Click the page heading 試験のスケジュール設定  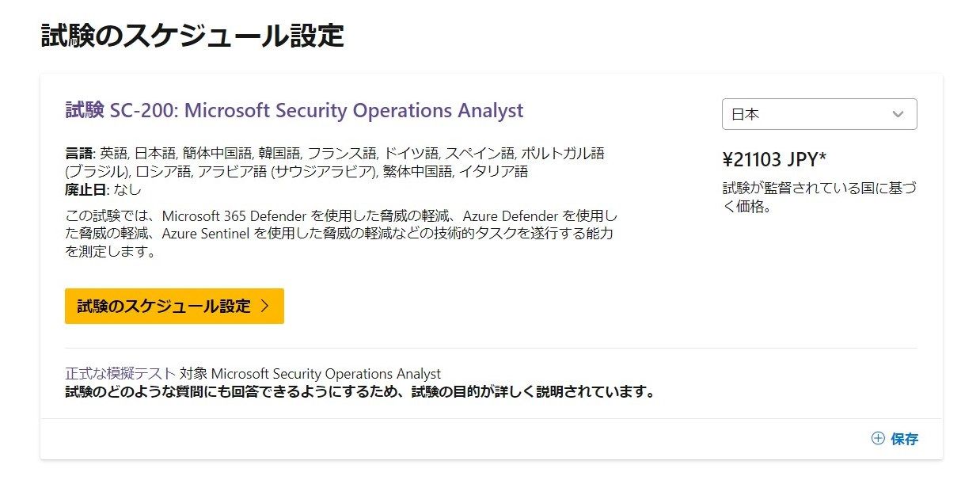point(192,36)
